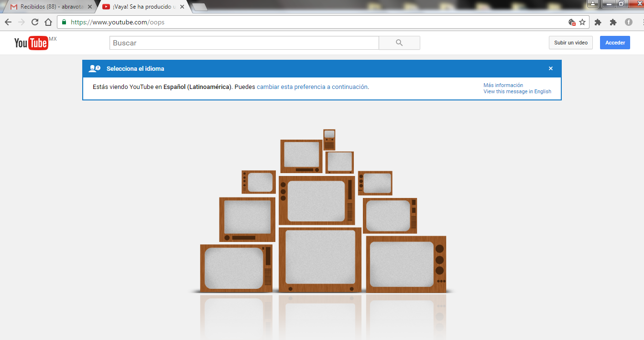Open the first puzzle-piece extension icon

[598, 22]
